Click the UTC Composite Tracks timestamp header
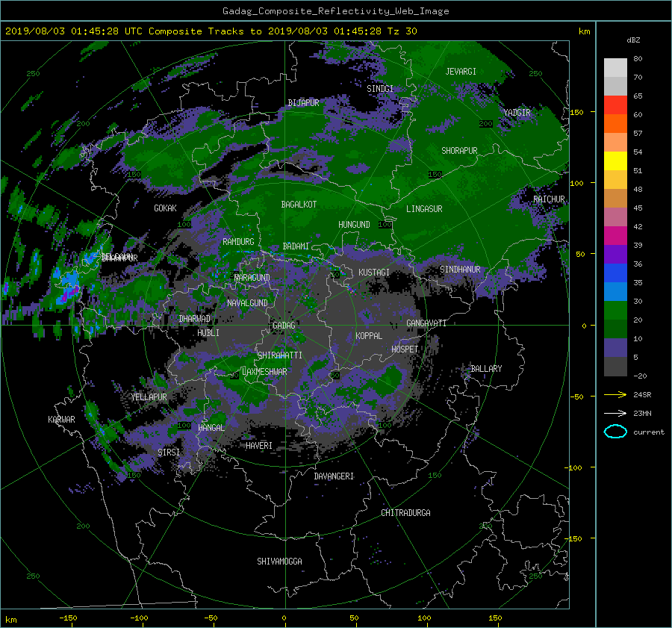Screen dimensions: 672x628 211,31
